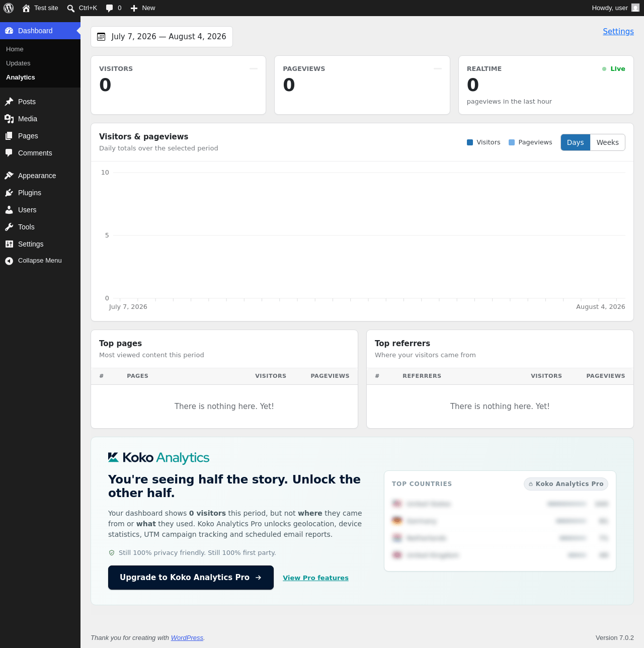The image size is (644, 648).
Task: Open the analytics Settings link
Action: pos(618,31)
